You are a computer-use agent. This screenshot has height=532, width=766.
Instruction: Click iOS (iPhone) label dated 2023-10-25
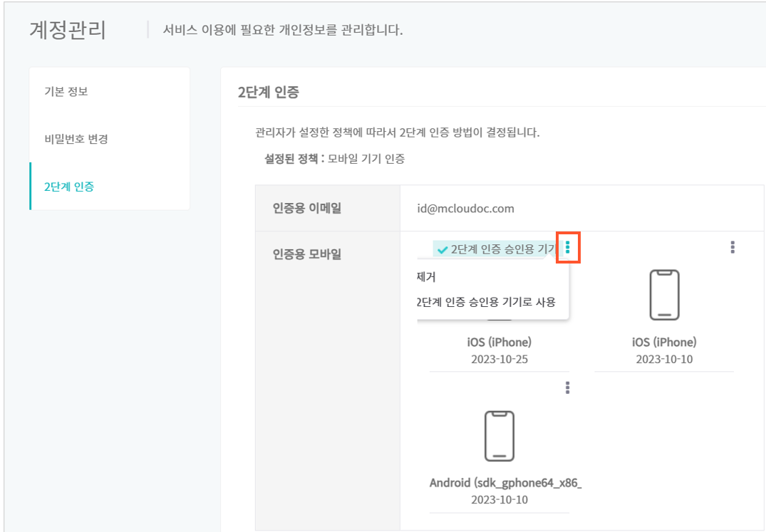500,342
